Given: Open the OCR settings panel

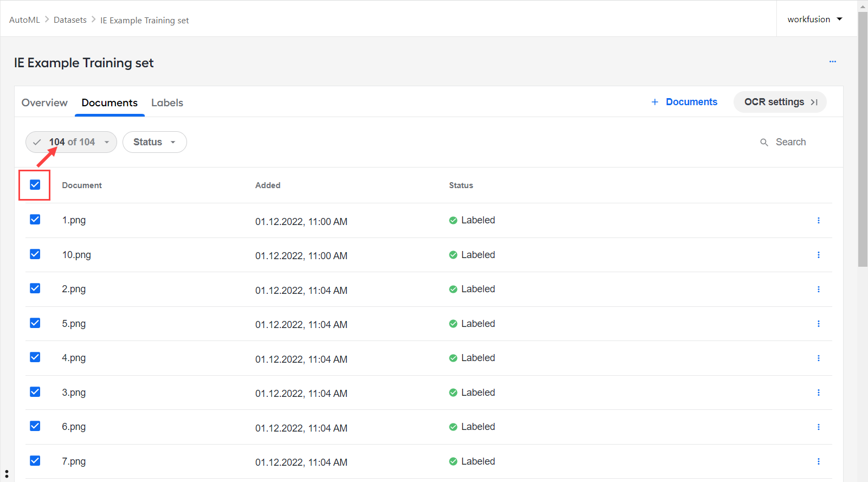Looking at the screenshot, I should pos(780,102).
